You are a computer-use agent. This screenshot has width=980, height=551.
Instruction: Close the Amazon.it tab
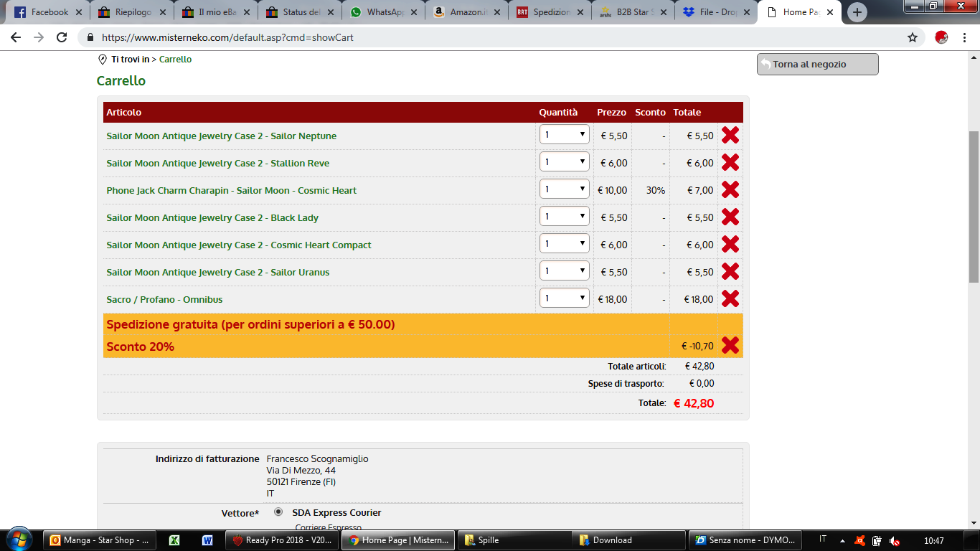(x=497, y=12)
